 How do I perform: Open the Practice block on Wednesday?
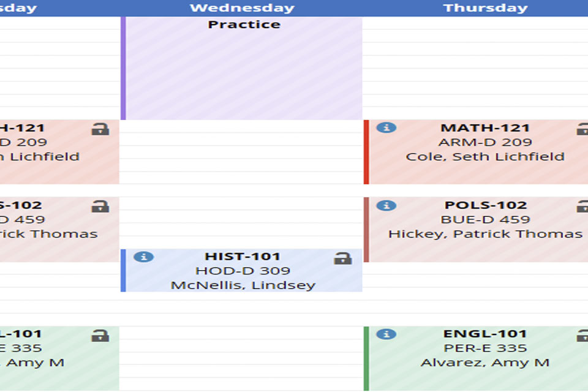(x=244, y=68)
